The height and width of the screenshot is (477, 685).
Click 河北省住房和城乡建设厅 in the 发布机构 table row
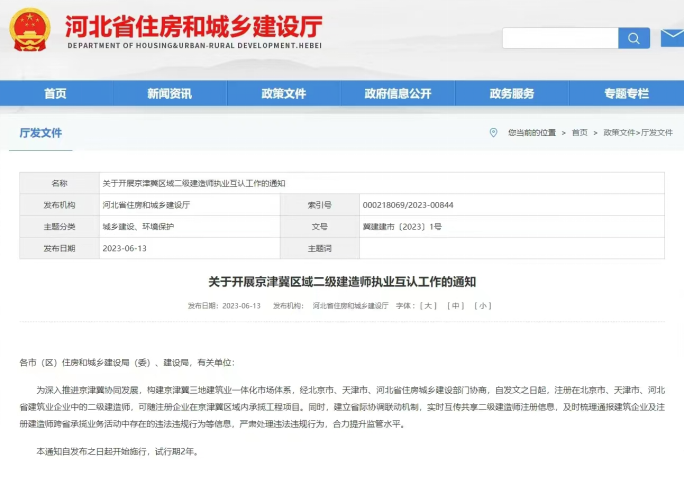coord(146,205)
